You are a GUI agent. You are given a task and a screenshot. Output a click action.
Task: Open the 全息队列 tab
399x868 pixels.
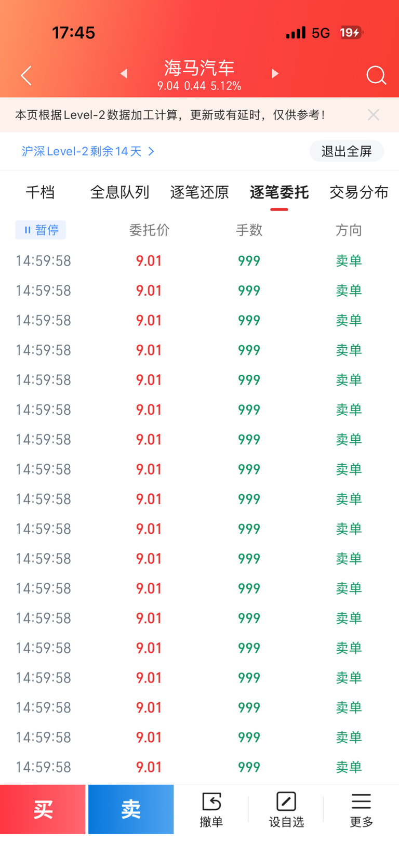(x=119, y=192)
